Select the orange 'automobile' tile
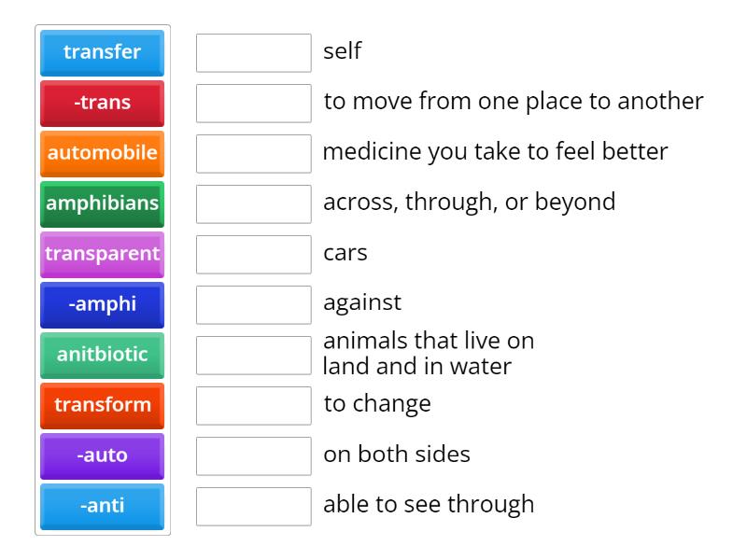This screenshot has width=747, height=560. pyautogui.click(x=102, y=154)
